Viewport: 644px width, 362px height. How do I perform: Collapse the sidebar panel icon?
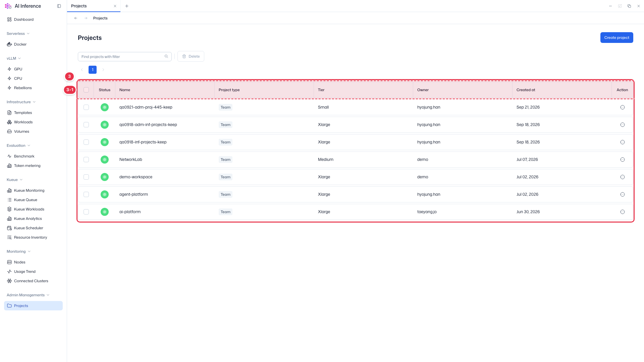point(59,6)
